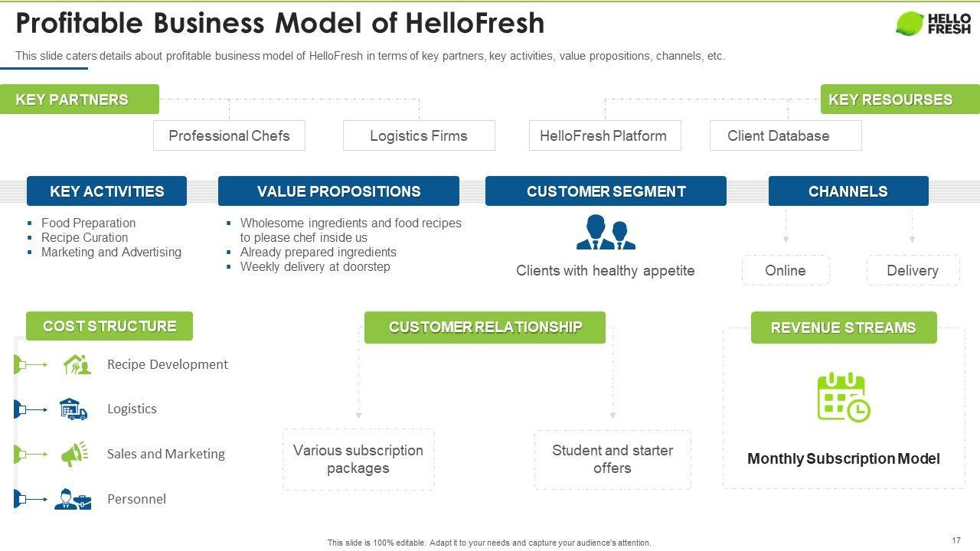This screenshot has height=551, width=980.
Task: Select the VALUE PROPOSITIONS header
Action: coord(338,191)
